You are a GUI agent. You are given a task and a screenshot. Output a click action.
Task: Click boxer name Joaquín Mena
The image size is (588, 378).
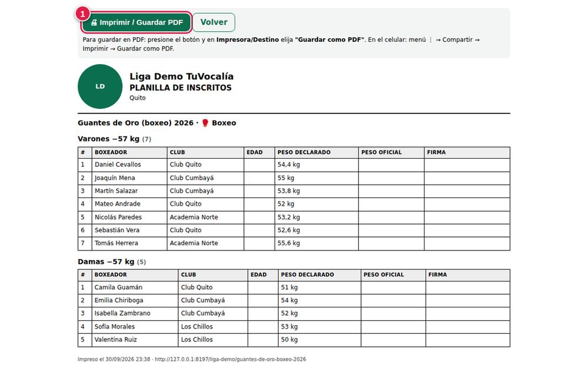click(x=115, y=178)
